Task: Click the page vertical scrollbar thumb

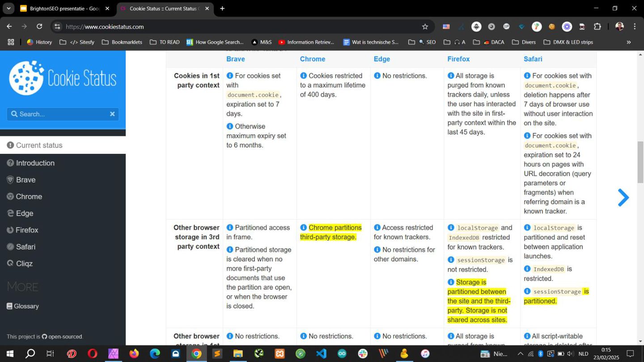Action: [640, 162]
